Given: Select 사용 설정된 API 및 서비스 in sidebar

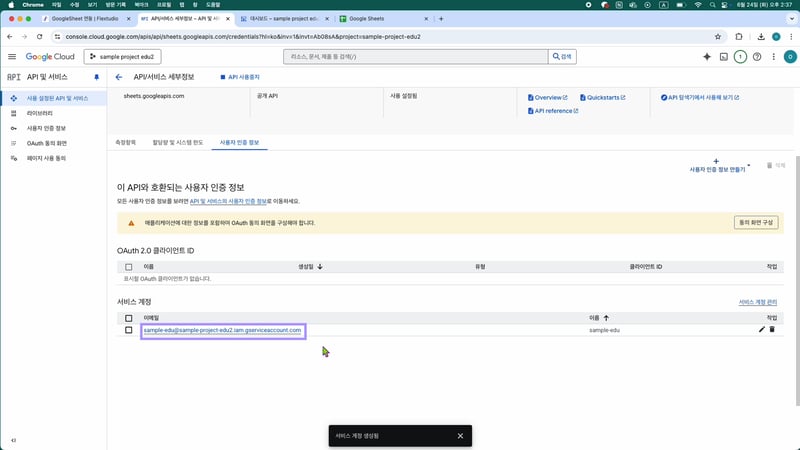Looking at the screenshot, I should [54, 98].
